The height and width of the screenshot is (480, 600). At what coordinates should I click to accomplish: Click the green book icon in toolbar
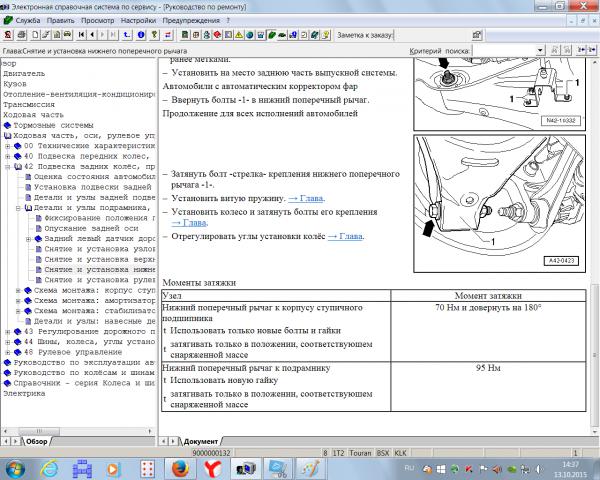coord(185,35)
